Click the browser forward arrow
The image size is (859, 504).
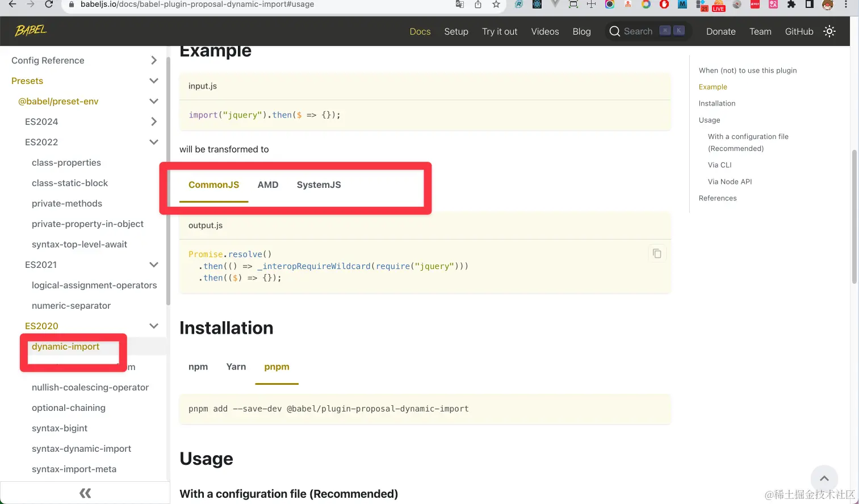click(31, 4)
